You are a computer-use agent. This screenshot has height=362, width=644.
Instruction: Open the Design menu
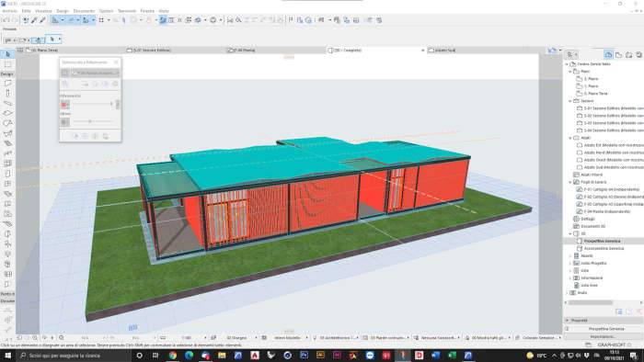[x=63, y=11]
